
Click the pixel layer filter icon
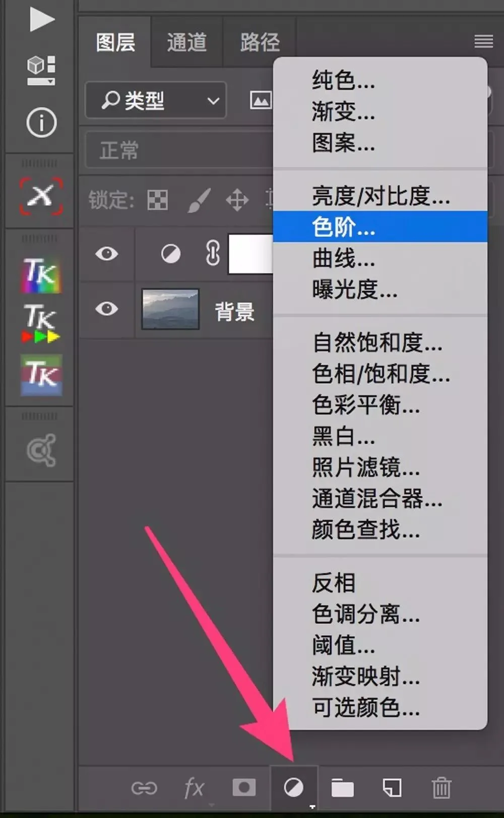[x=261, y=100]
